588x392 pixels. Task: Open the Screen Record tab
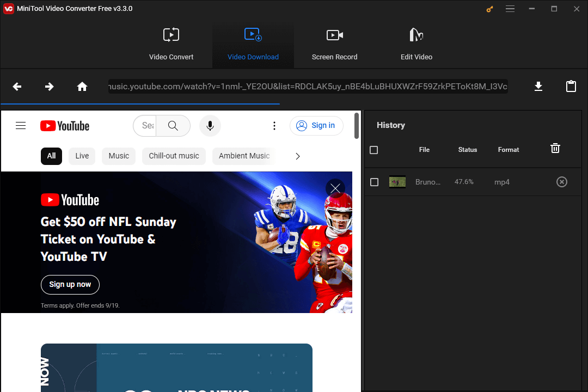pyautogui.click(x=334, y=45)
